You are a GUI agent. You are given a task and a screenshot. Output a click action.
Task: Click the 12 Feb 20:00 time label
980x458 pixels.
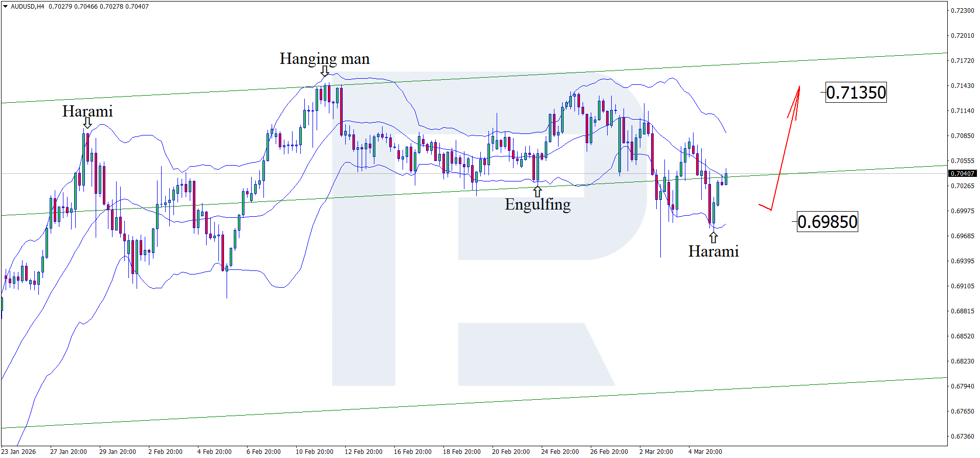click(364, 452)
